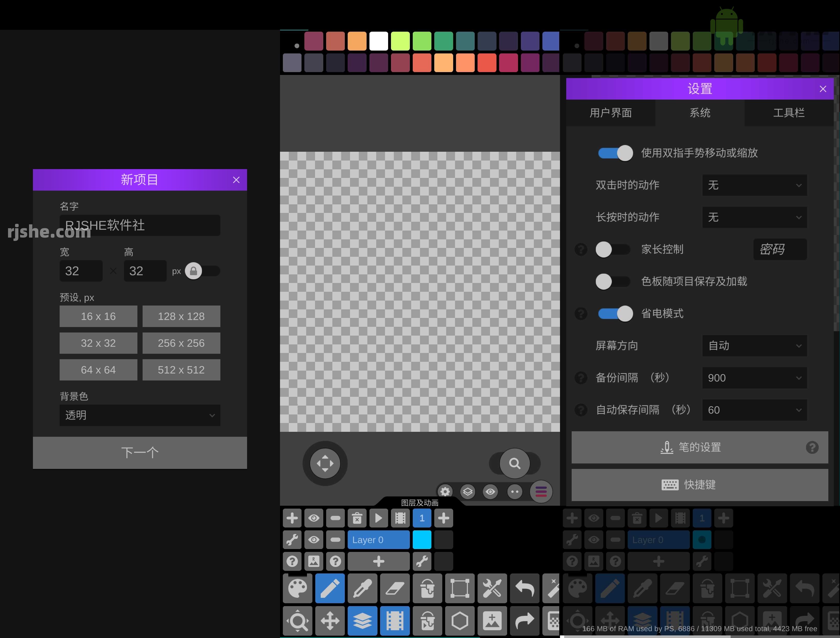Select the Eyedropper tool in the undimmed toolbar

pos(362,589)
